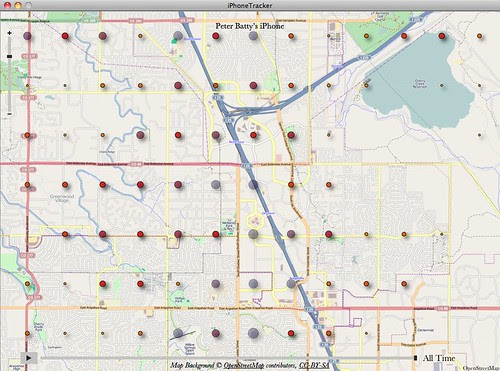Screen dimensions: 500x371
Task: Click the timeline handle beside All Time
Action: point(415,358)
